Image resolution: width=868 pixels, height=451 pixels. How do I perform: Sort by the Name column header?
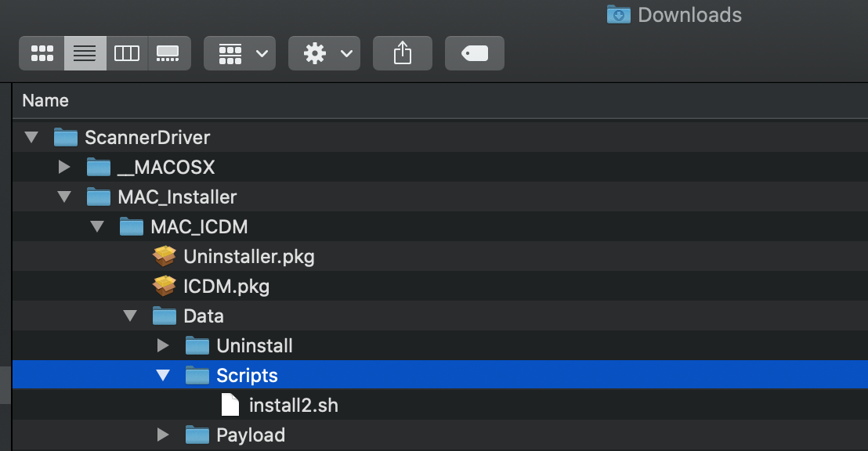point(45,101)
